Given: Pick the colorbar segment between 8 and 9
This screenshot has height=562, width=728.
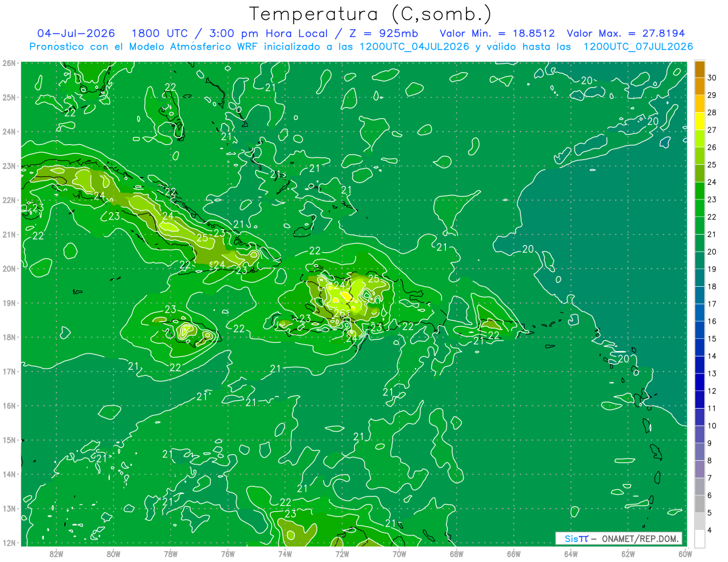Looking at the screenshot, I should pyautogui.click(x=699, y=452).
